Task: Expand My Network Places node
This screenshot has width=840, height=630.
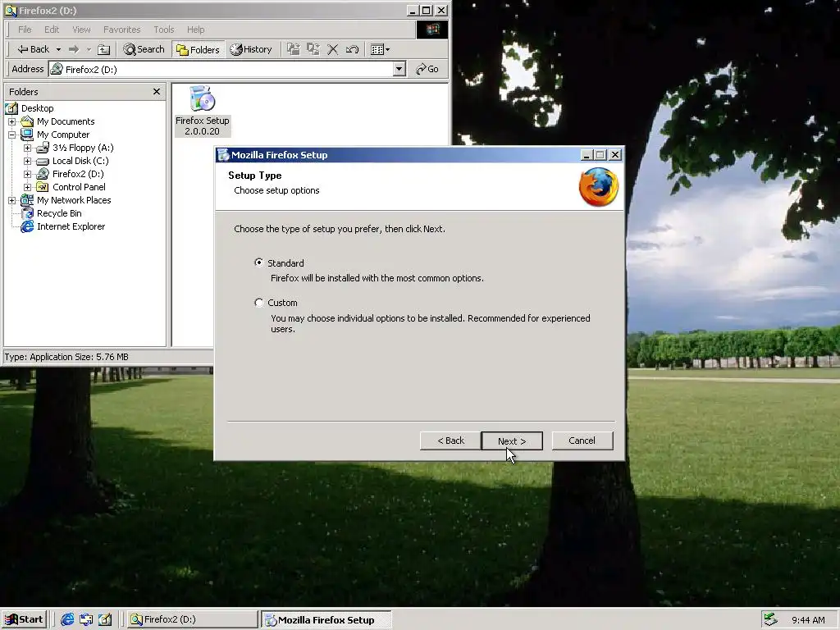Action: pyautogui.click(x=11, y=200)
